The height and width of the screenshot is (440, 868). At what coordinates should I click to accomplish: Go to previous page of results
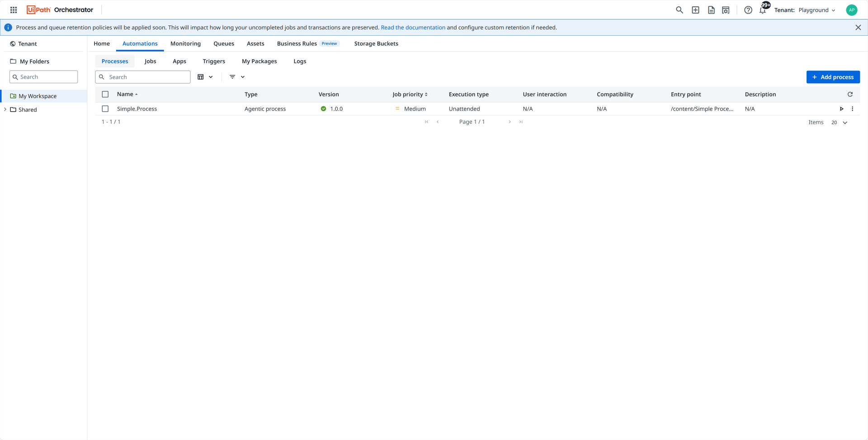pos(438,122)
